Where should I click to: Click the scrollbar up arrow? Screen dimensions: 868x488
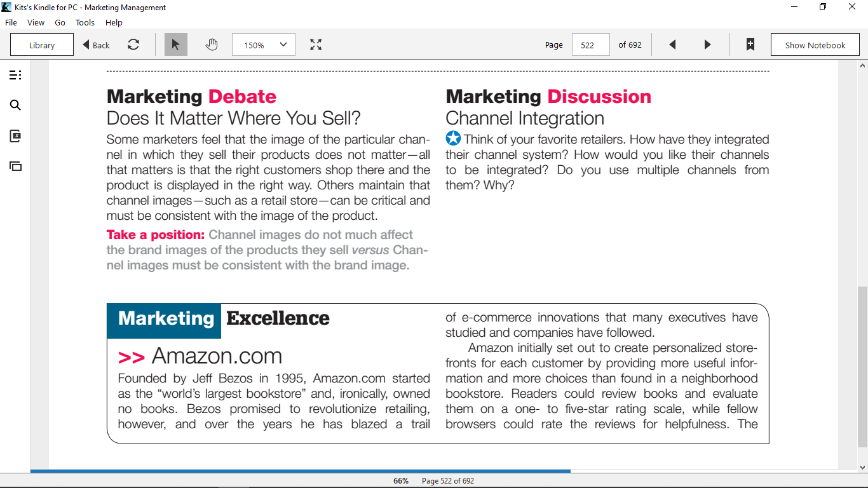862,65
